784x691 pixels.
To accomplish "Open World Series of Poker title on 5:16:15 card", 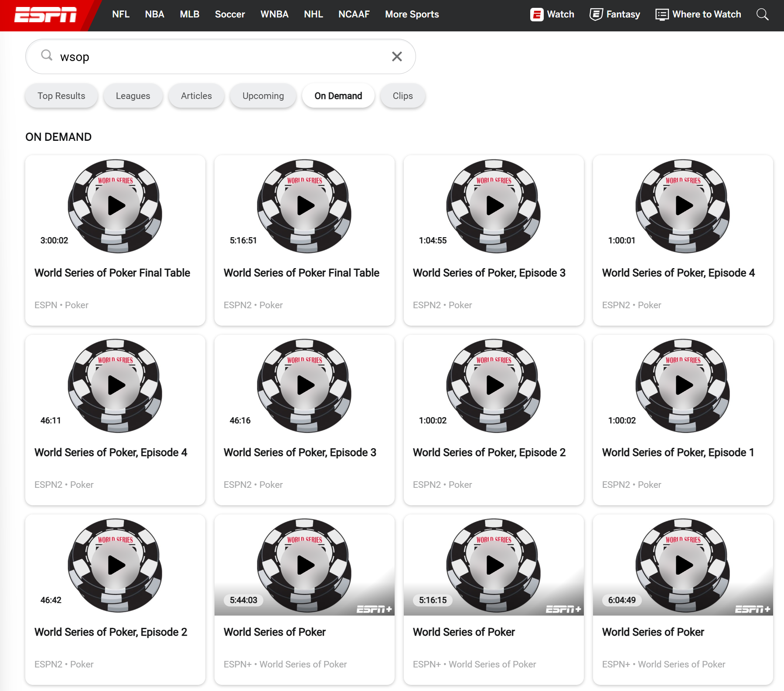I will click(464, 632).
